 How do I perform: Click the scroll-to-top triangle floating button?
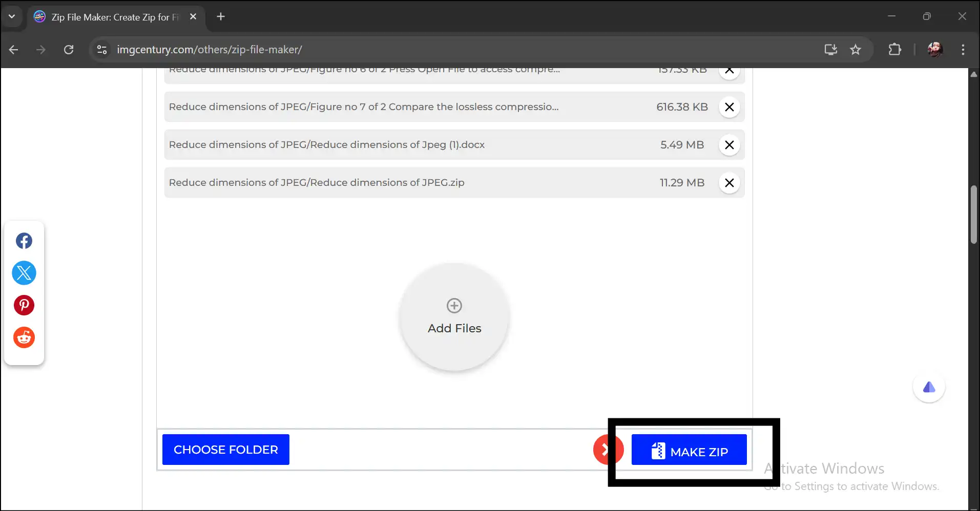929,387
